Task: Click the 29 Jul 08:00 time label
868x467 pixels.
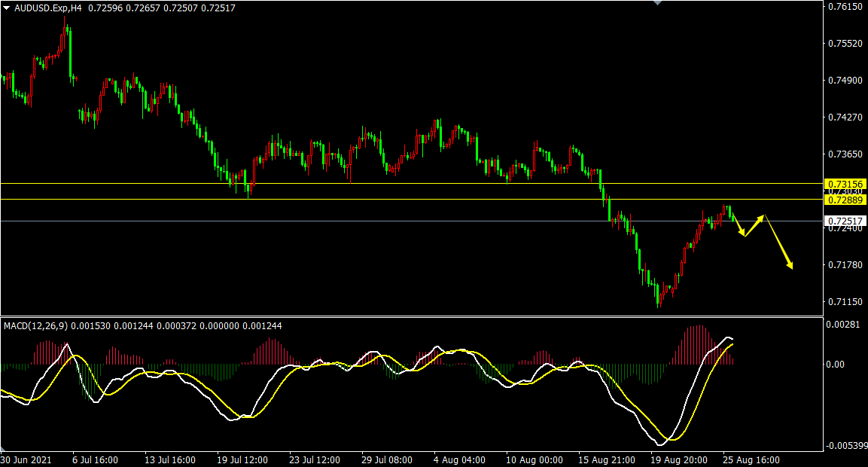Action: pos(387,459)
